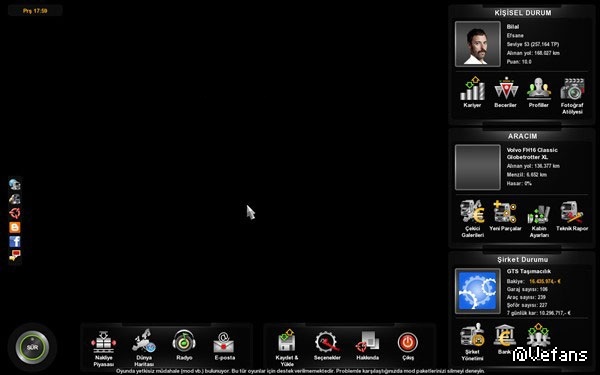The image size is (600, 375).
Task: Open the Facebook icon
Action: 15,241
